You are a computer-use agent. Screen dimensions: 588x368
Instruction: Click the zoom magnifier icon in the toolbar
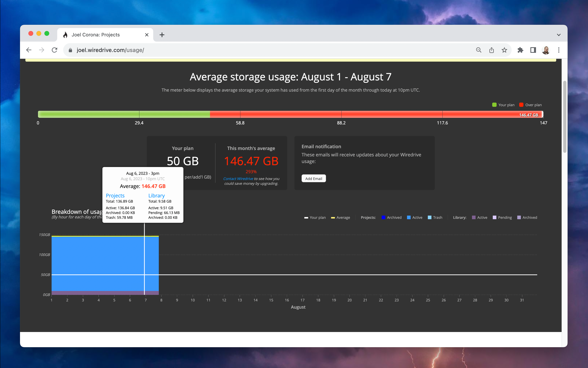478,50
